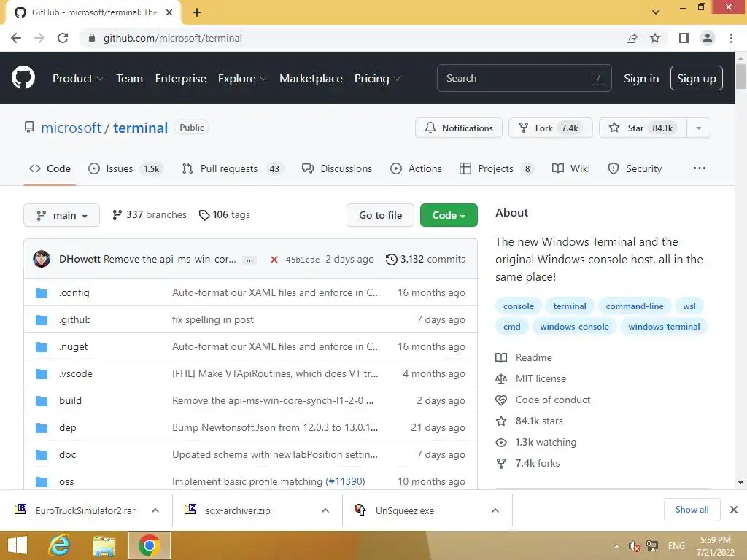The image size is (747, 560).
Task: Click the GitHub octocat logo
Action: pyautogui.click(x=23, y=78)
